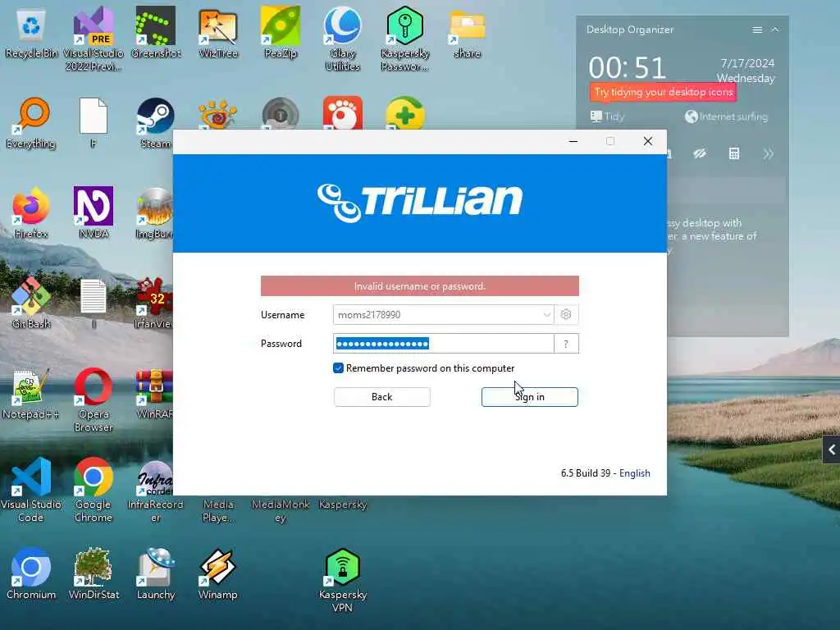
Task: Select the file named F on desktop
Action: tap(94, 123)
